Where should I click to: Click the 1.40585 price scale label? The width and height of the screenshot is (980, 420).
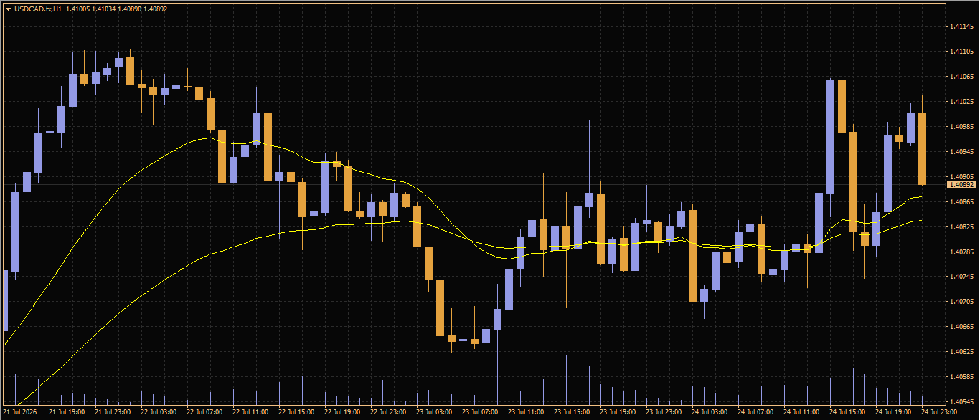click(x=961, y=377)
